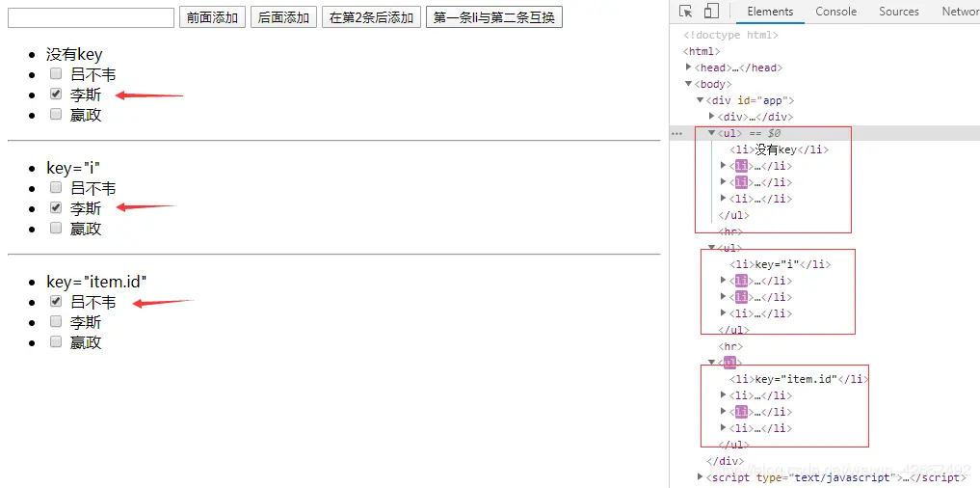Image resolution: width=980 pixels, height=488 pixels.
Task: Click the 后面添加 button
Action: 283,17
